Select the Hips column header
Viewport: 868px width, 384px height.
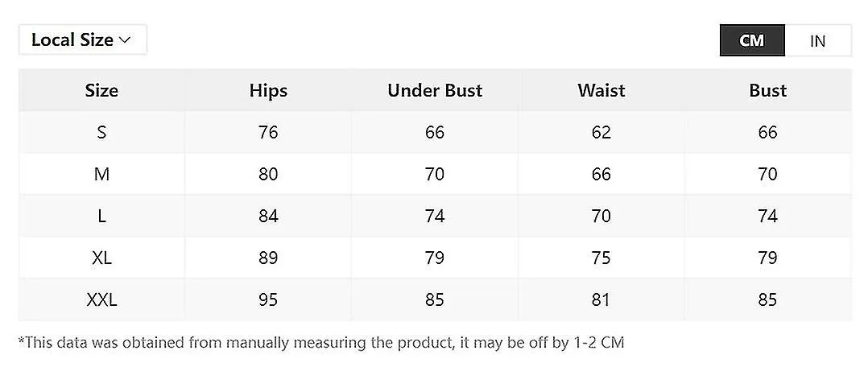click(268, 91)
